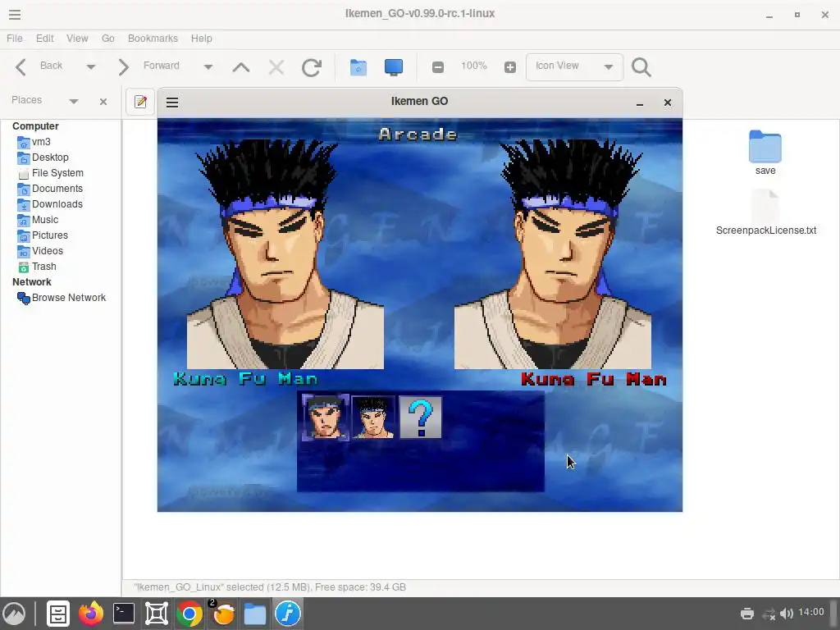This screenshot has width=840, height=630.
Task: Open the Edit menu
Action: 45,39
